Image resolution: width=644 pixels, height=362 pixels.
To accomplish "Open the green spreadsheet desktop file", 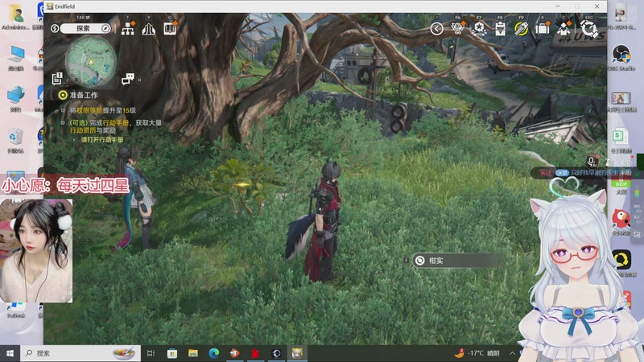I will click(621, 140).
